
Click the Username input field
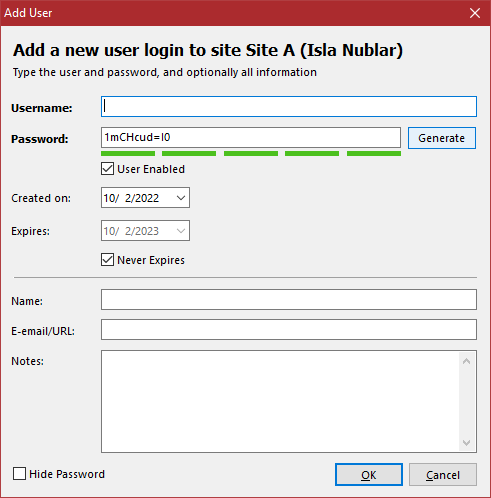(289, 107)
